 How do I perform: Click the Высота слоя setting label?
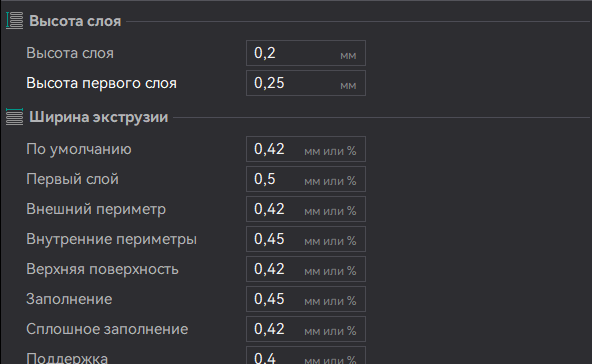(70, 53)
